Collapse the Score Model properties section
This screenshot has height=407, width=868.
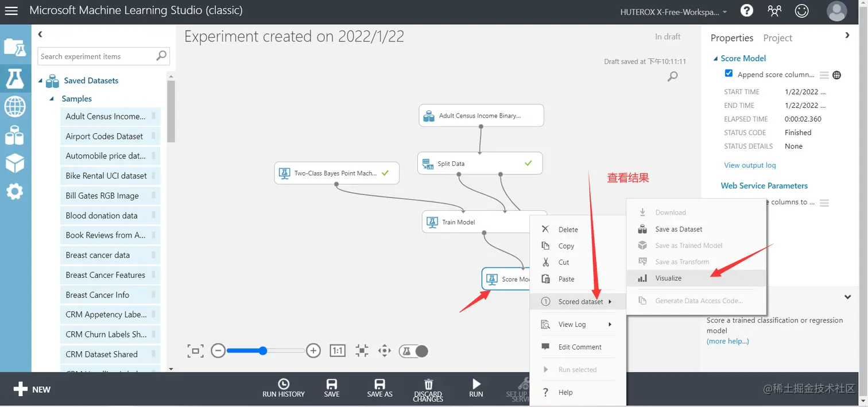[x=715, y=59]
